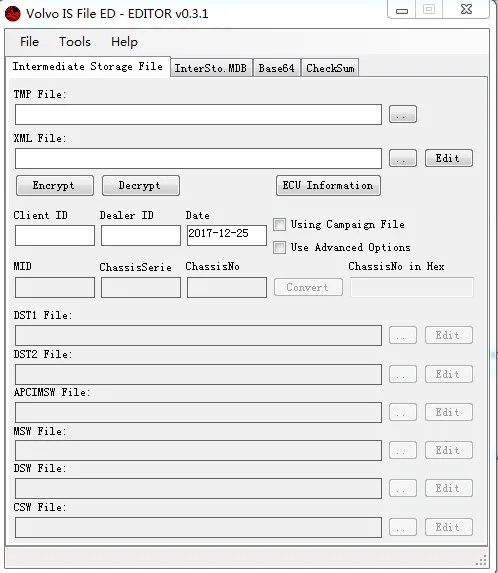The width and height of the screenshot is (498, 573).
Task: Enable Use Advanced Options checkbox
Action: [x=280, y=247]
